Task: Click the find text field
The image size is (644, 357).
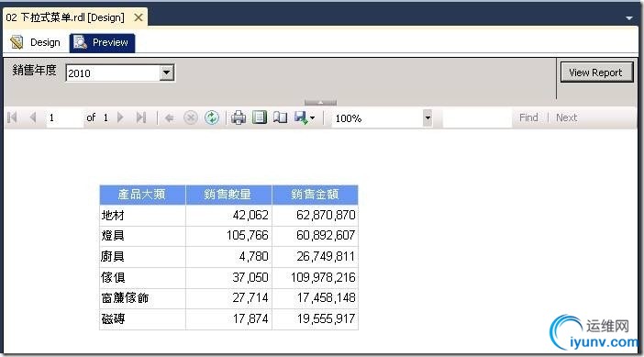Action: (477, 118)
